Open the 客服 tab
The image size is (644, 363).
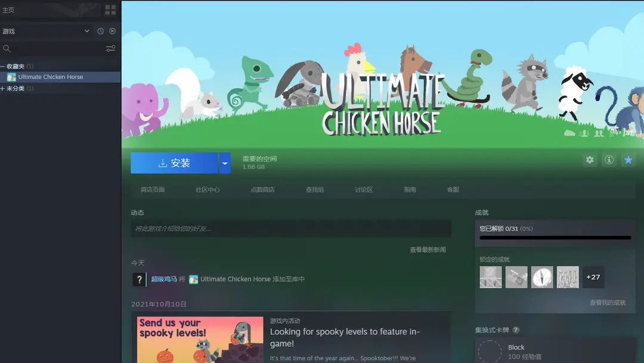click(x=453, y=189)
